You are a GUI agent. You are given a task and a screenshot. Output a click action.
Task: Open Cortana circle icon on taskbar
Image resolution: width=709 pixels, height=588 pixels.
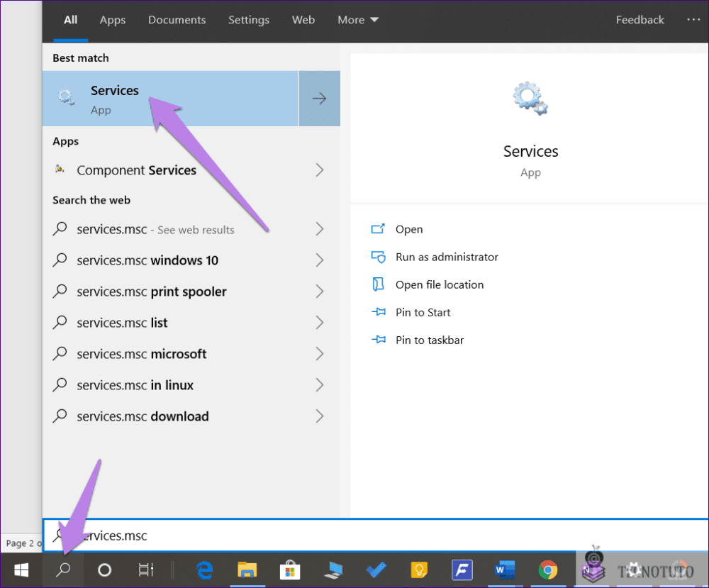pyautogui.click(x=104, y=570)
